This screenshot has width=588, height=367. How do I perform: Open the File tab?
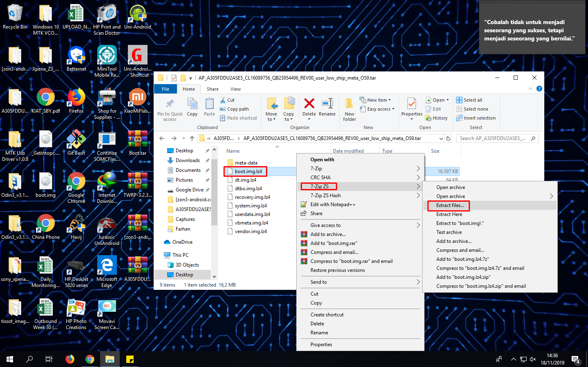[165, 89]
